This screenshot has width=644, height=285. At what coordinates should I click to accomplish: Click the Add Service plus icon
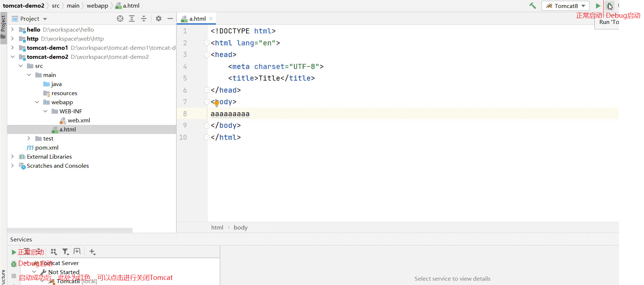[x=92, y=252]
